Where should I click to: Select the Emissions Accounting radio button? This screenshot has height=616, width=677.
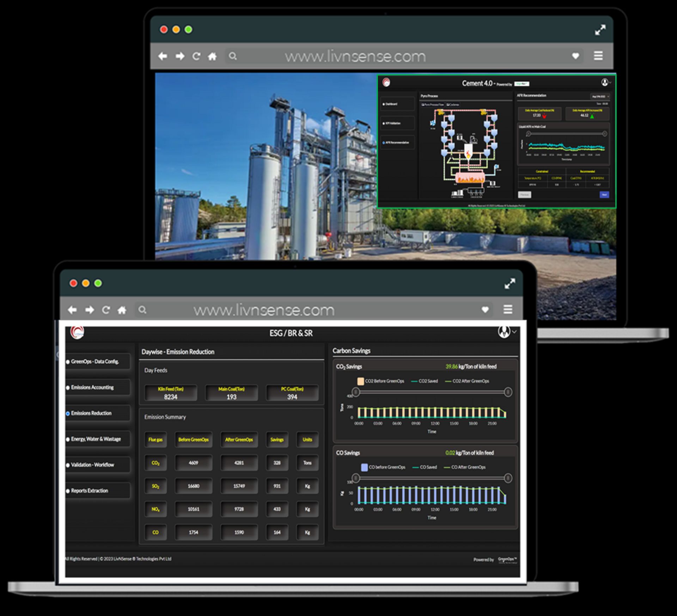tap(68, 387)
